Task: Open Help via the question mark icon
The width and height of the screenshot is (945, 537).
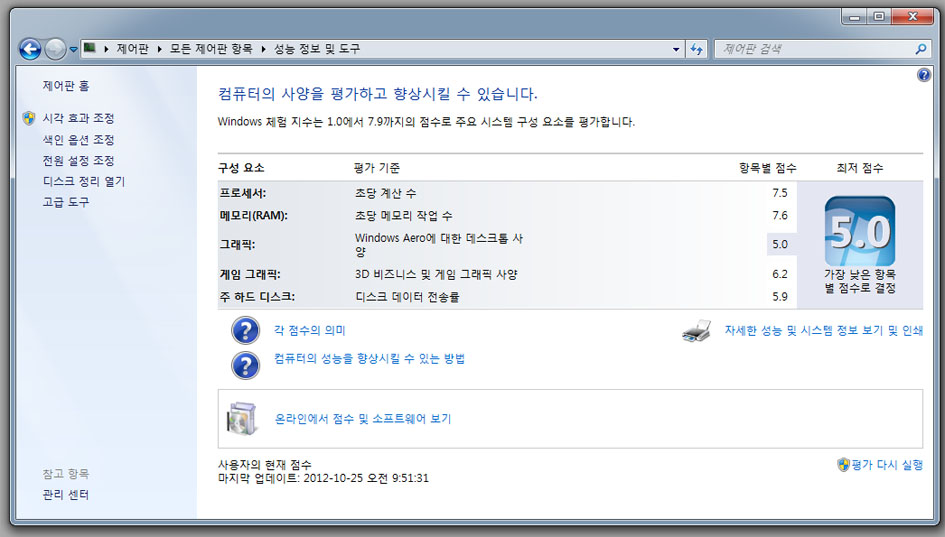Action: (x=923, y=75)
